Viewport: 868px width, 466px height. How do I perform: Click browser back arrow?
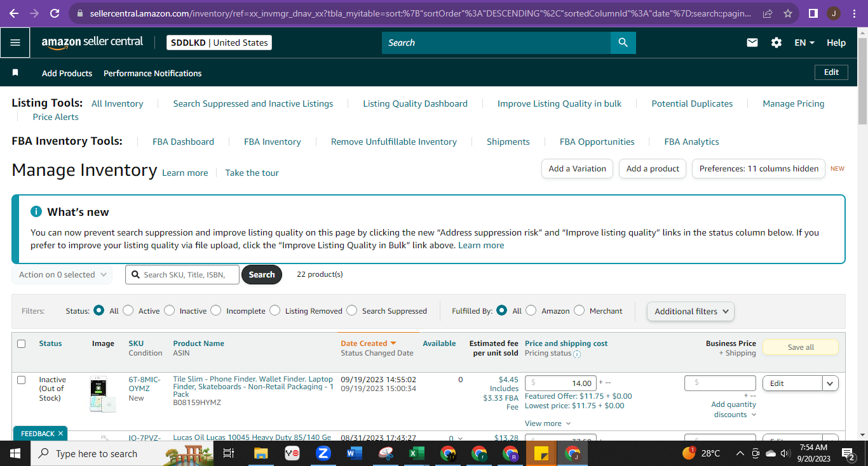[x=14, y=13]
